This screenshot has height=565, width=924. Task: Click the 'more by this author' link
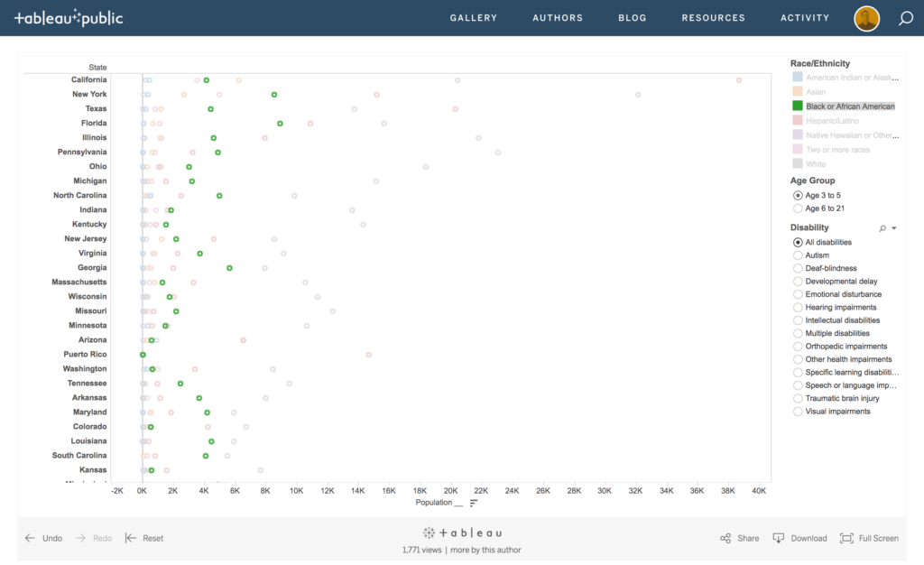[x=485, y=550]
